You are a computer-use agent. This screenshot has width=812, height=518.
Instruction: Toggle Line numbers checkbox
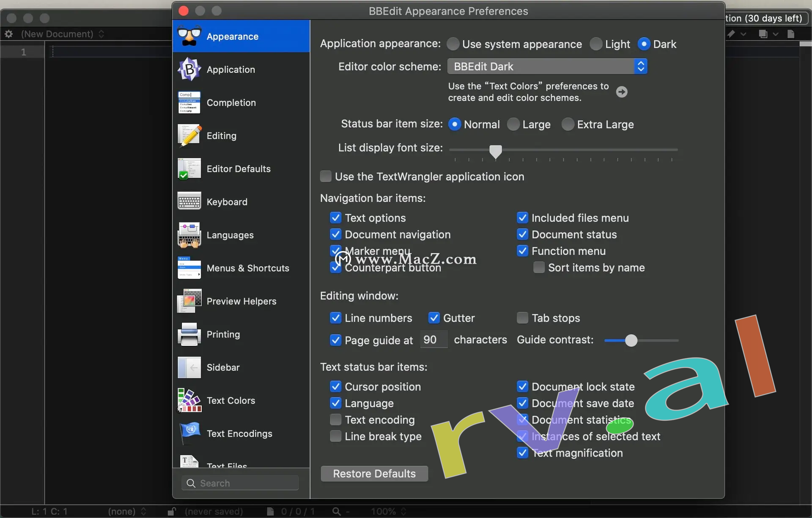coord(335,318)
